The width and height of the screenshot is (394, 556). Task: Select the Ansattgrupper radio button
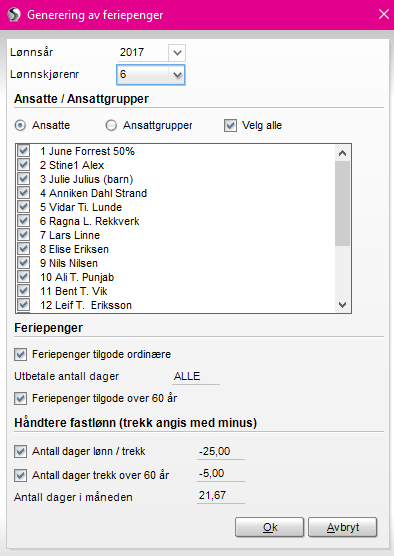point(111,126)
